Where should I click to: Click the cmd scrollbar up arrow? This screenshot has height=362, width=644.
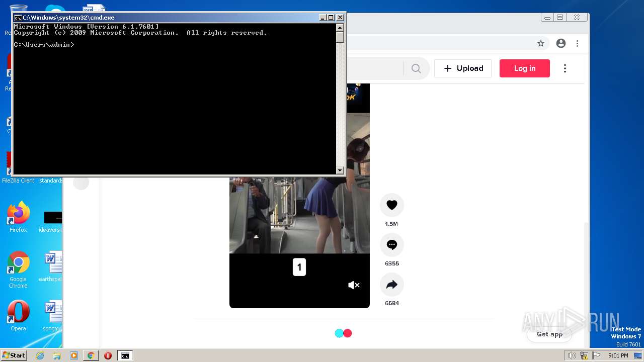340,28
